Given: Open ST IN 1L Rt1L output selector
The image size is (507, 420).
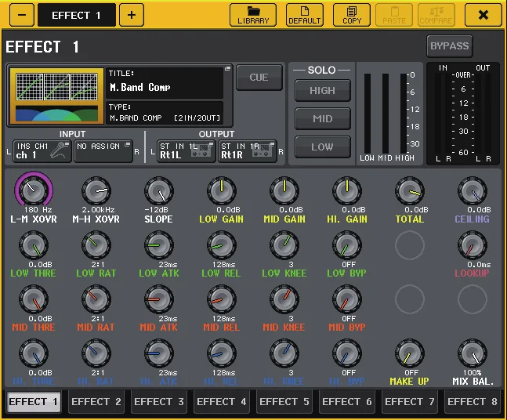Looking at the screenshot, I should coord(187,150).
